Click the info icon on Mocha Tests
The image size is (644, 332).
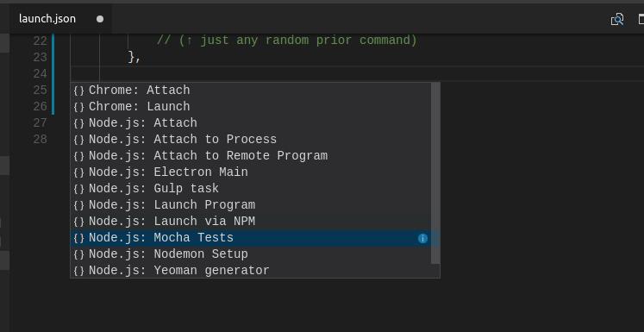tap(422, 238)
